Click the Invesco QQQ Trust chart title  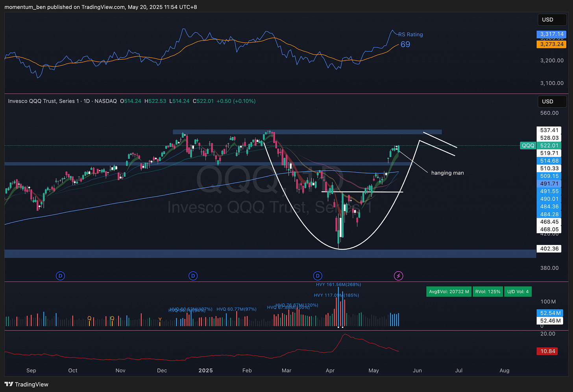63,101
